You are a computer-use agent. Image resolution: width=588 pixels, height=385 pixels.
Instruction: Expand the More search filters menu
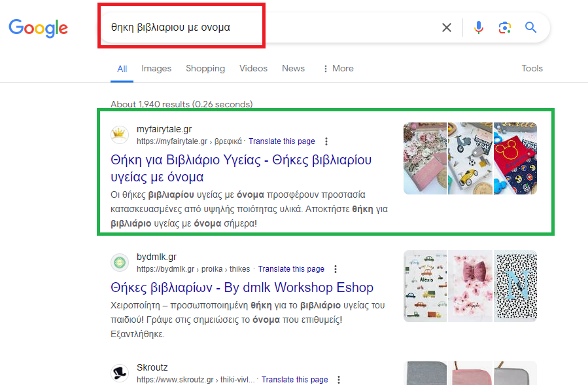tap(338, 69)
